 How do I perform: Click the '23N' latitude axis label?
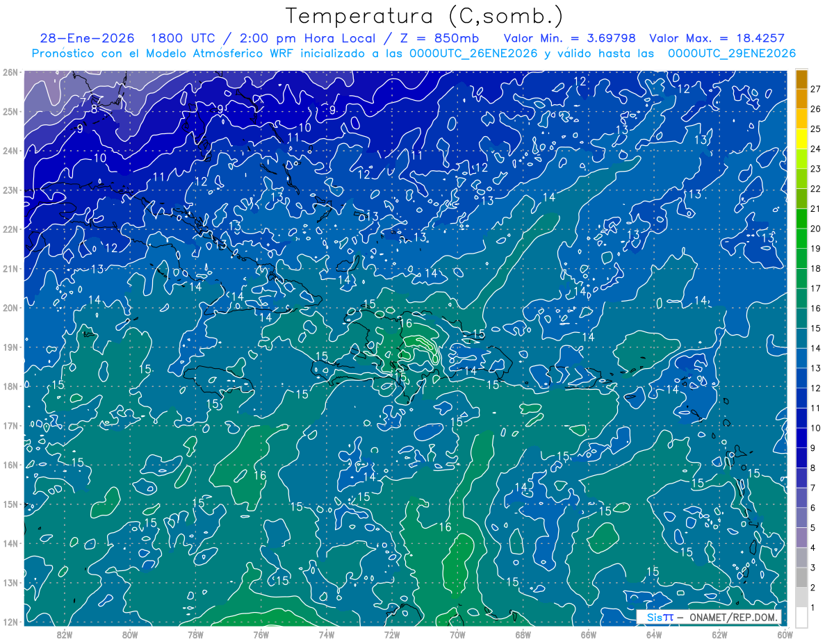click(10, 190)
